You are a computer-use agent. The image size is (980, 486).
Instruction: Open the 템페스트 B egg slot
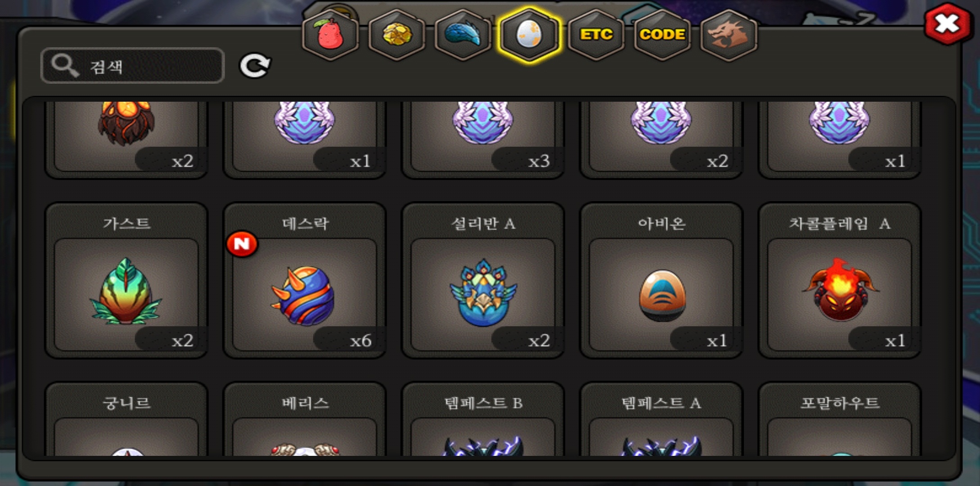click(483, 419)
